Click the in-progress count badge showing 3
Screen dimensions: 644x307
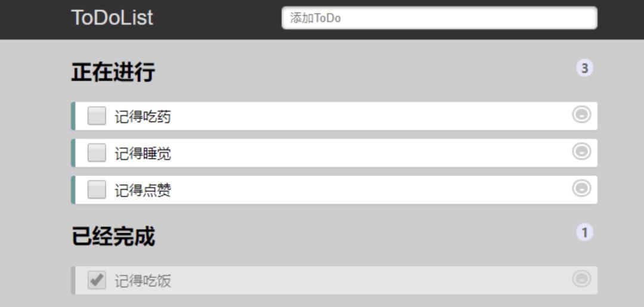tap(584, 68)
